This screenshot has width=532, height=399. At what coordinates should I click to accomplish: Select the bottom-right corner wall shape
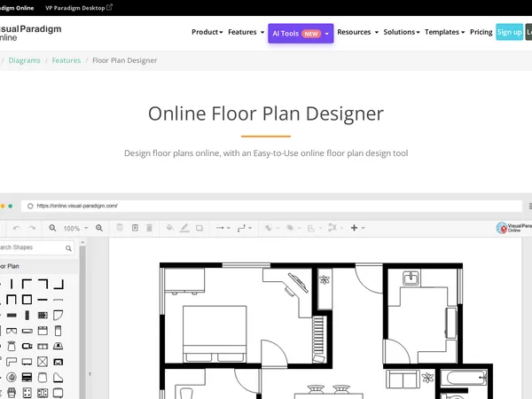coord(59,284)
